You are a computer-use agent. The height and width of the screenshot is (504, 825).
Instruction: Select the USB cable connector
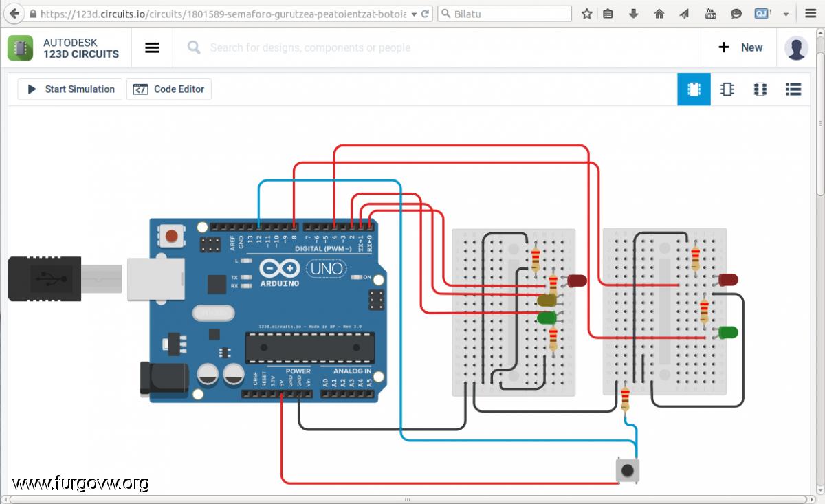[x=45, y=278]
